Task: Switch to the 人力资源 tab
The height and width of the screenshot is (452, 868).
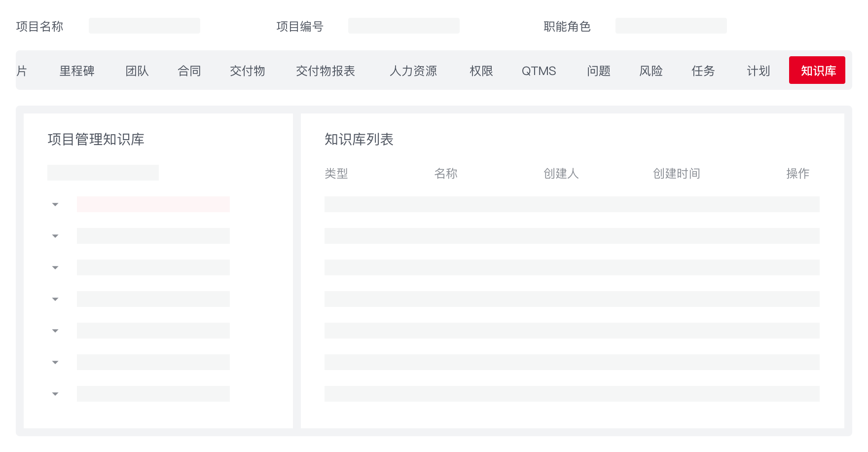Action: point(413,71)
